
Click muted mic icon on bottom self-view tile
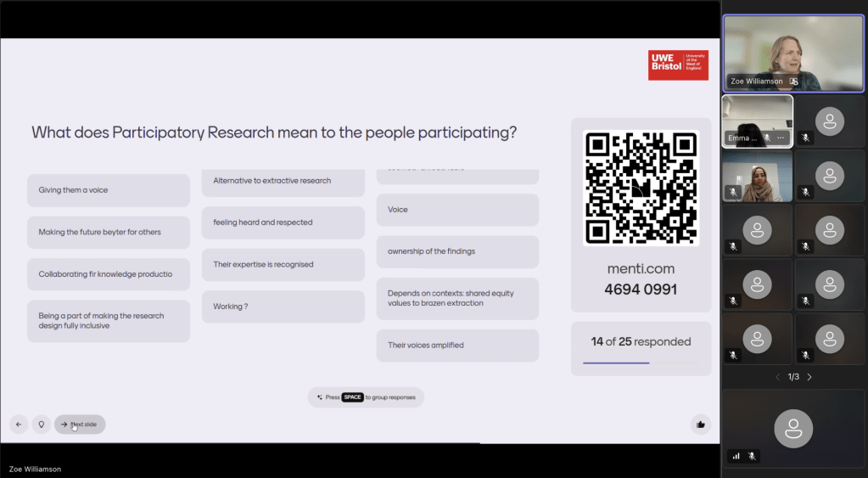pyautogui.click(x=752, y=456)
